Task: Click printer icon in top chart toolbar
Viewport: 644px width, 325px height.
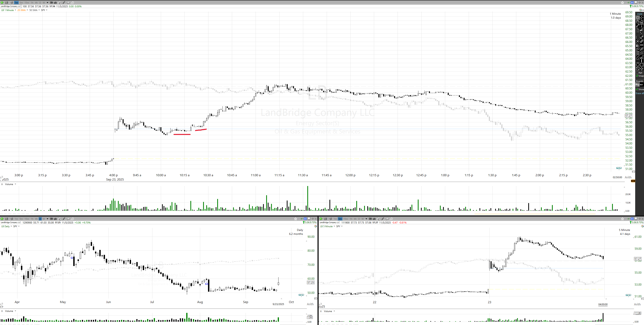Action: click(x=12, y=3)
